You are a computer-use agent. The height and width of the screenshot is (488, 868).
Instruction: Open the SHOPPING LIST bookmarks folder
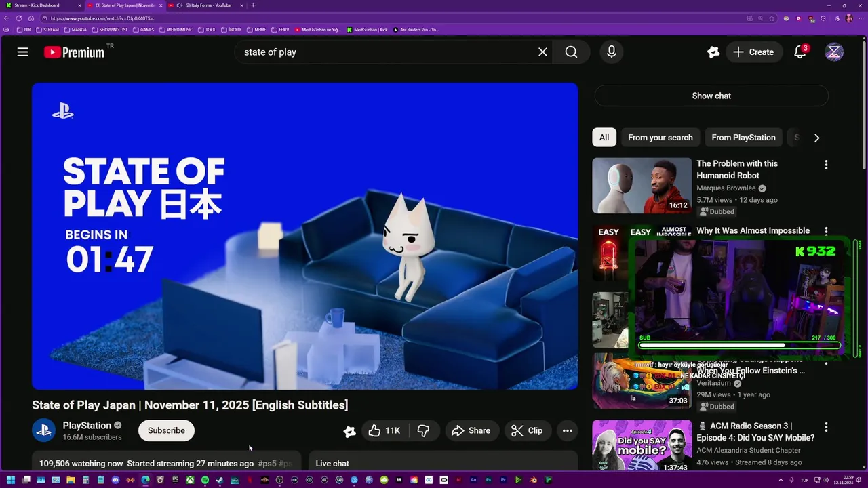point(110,30)
